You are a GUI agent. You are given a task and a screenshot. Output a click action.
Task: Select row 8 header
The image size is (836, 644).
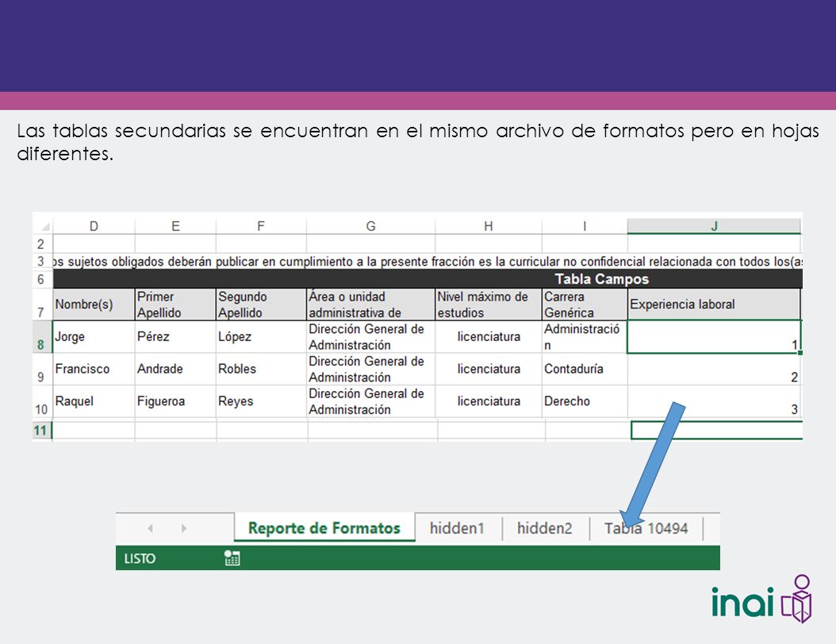41,337
